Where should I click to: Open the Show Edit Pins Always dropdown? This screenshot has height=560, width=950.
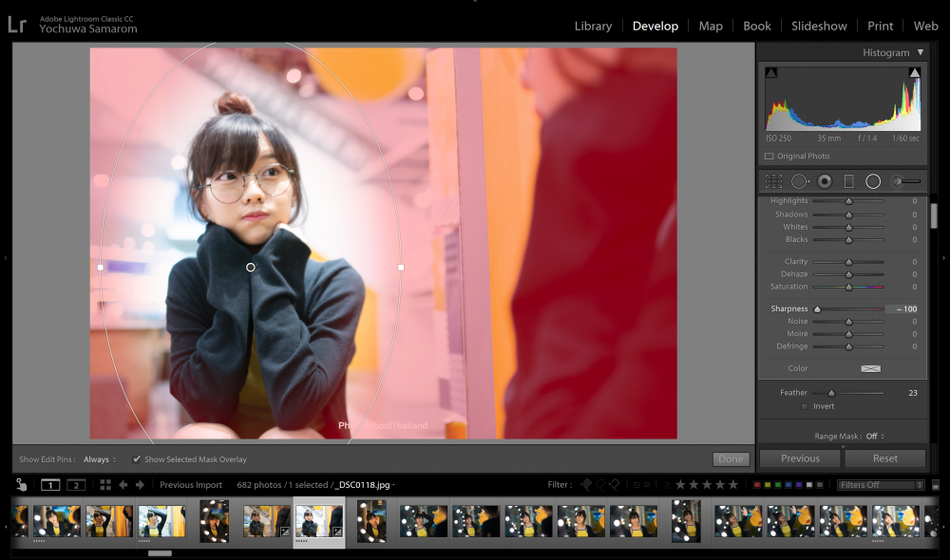(100, 459)
